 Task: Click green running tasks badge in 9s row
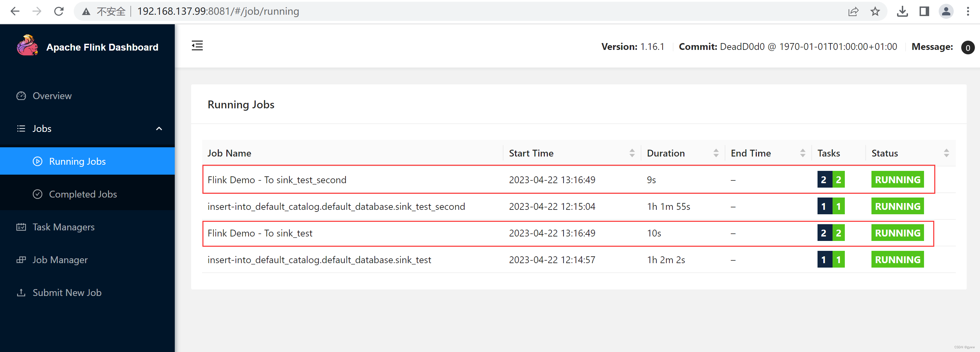pyautogui.click(x=838, y=179)
